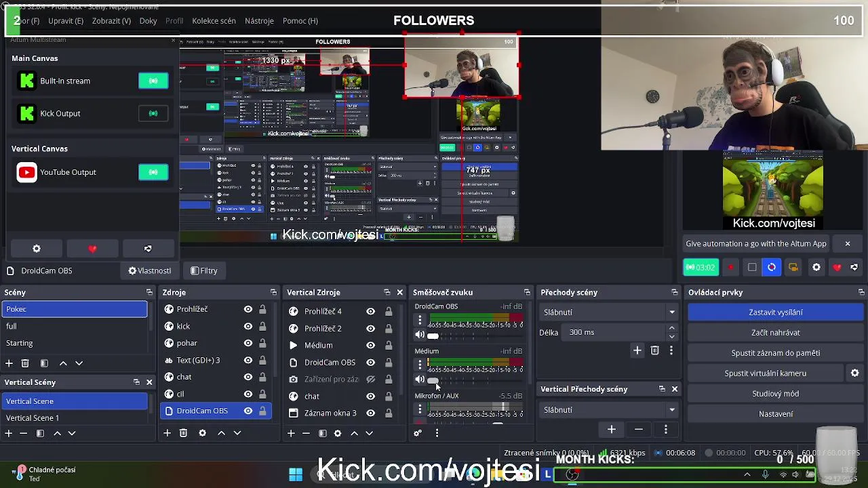Open scene filters icon in Scény toolbar
The height and width of the screenshot is (488, 868).
point(44,363)
